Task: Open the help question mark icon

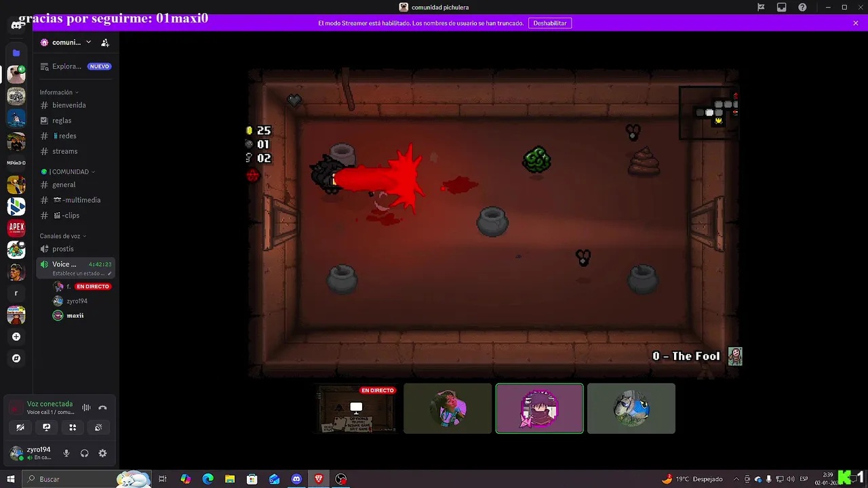Action: (802, 7)
